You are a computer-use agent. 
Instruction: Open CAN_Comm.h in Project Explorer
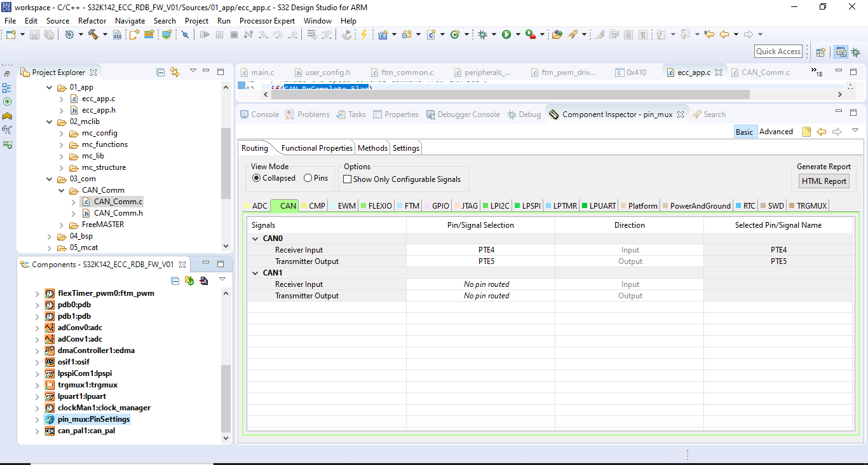coord(118,213)
